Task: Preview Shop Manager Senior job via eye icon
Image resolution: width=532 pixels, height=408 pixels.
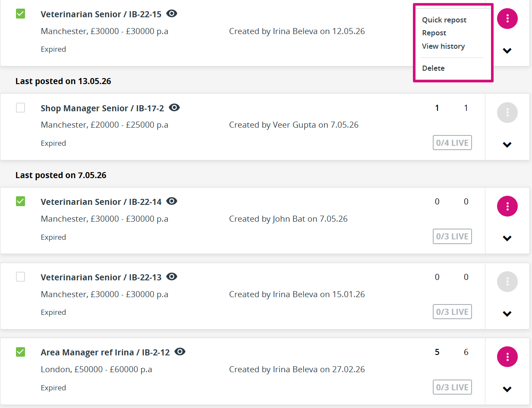Action: (174, 107)
